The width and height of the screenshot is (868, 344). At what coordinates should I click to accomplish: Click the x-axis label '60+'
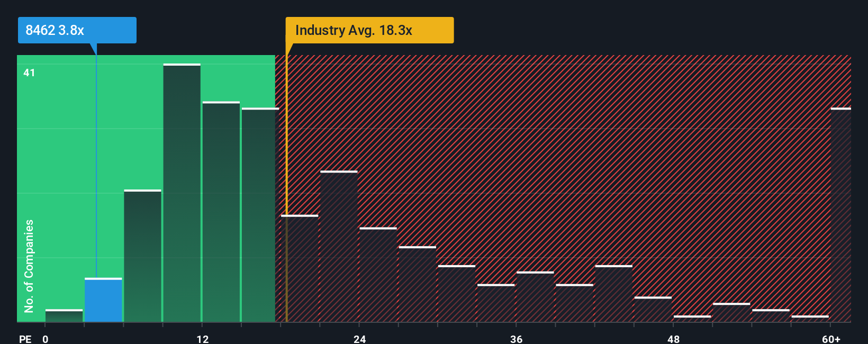click(x=831, y=339)
